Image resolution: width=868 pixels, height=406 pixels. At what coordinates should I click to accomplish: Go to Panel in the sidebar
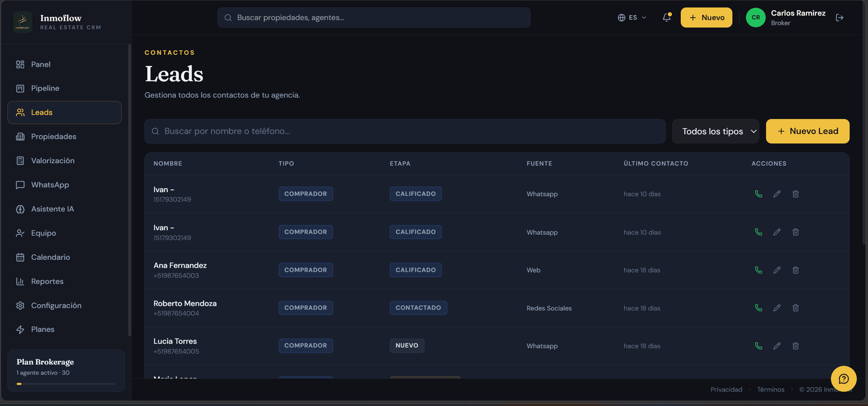[65, 64]
